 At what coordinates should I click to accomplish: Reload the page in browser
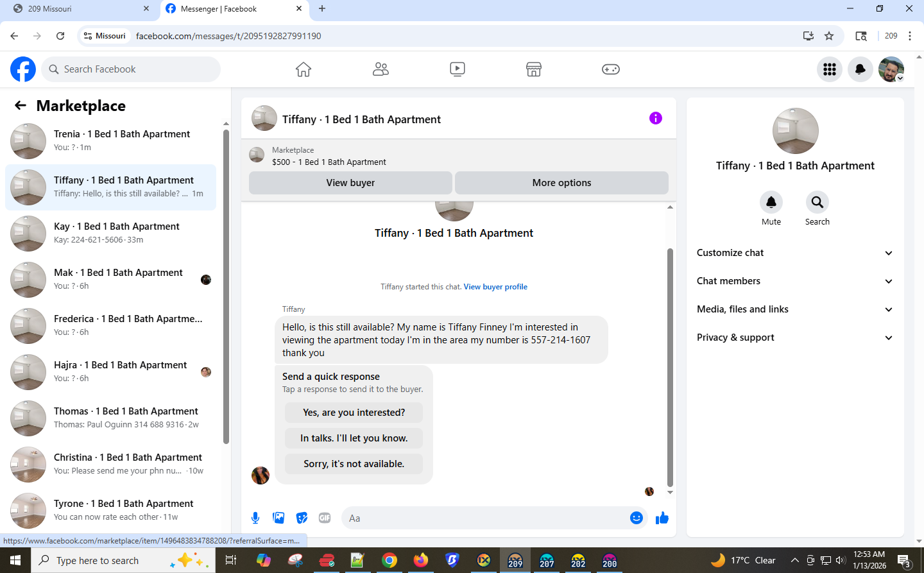[x=60, y=36]
